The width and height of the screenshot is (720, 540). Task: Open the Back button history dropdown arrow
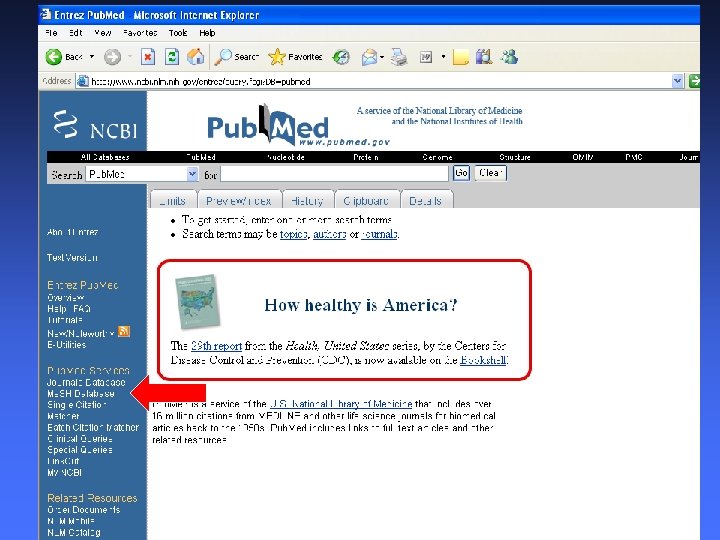[x=92, y=57]
